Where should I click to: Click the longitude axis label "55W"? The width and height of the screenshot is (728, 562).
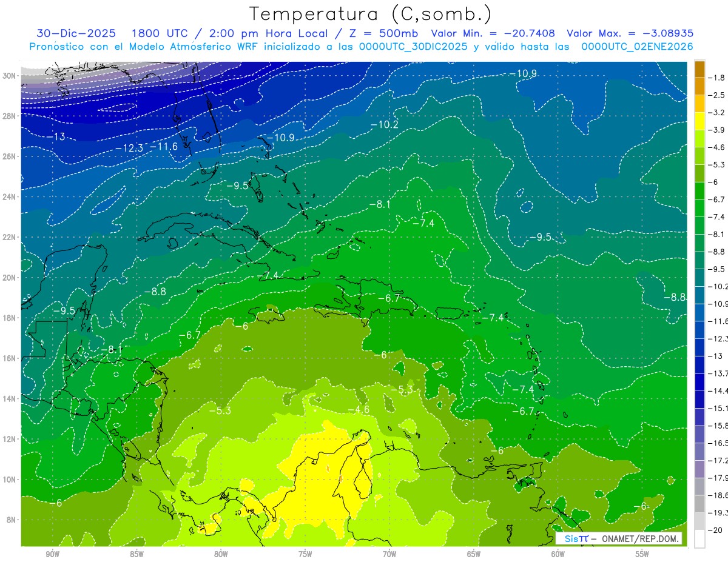(642, 554)
